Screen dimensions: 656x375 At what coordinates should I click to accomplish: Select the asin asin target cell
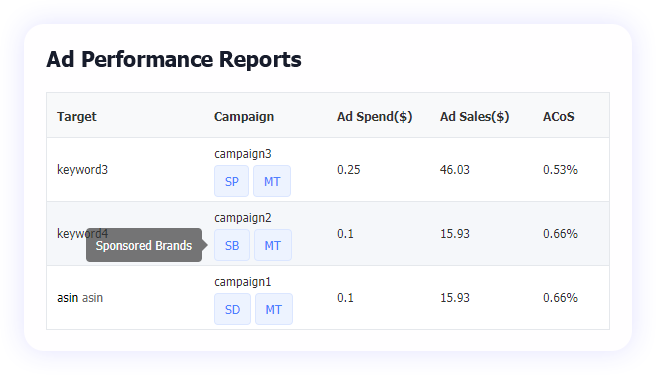point(80,298)
